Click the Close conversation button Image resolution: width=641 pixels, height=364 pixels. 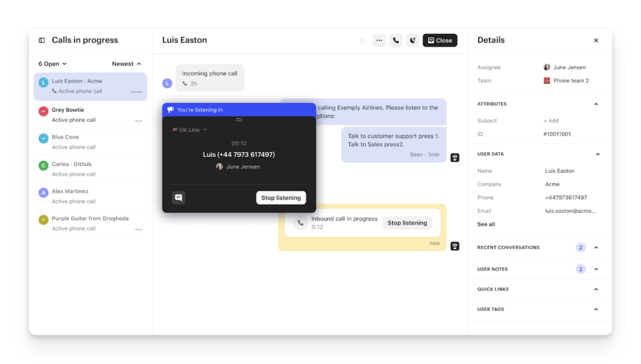(x=440, y=40)
